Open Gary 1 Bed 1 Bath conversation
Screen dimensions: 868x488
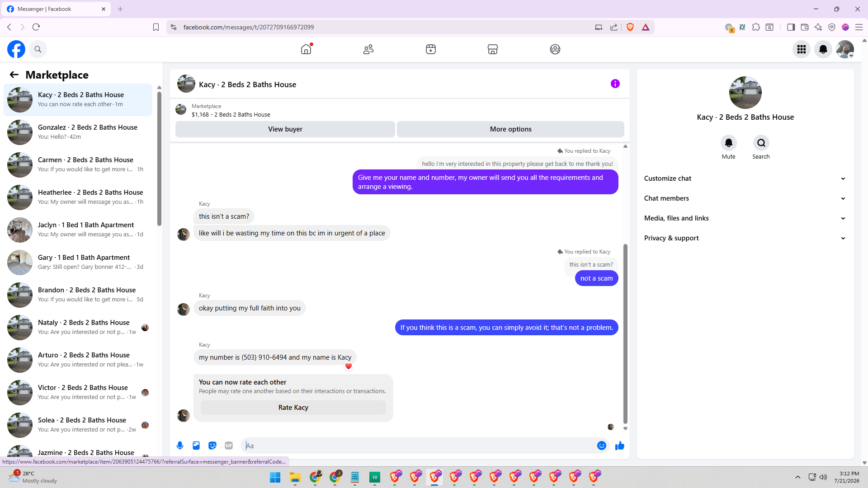78,263
